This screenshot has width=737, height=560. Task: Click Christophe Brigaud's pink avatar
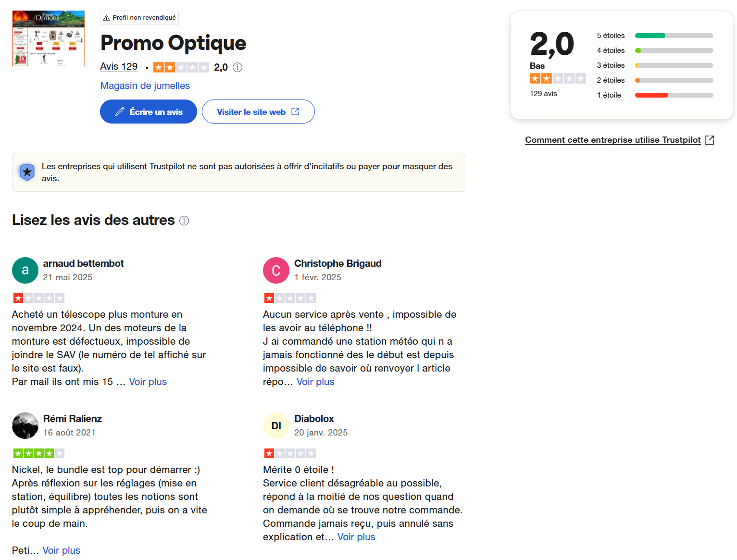pos(276,270)
